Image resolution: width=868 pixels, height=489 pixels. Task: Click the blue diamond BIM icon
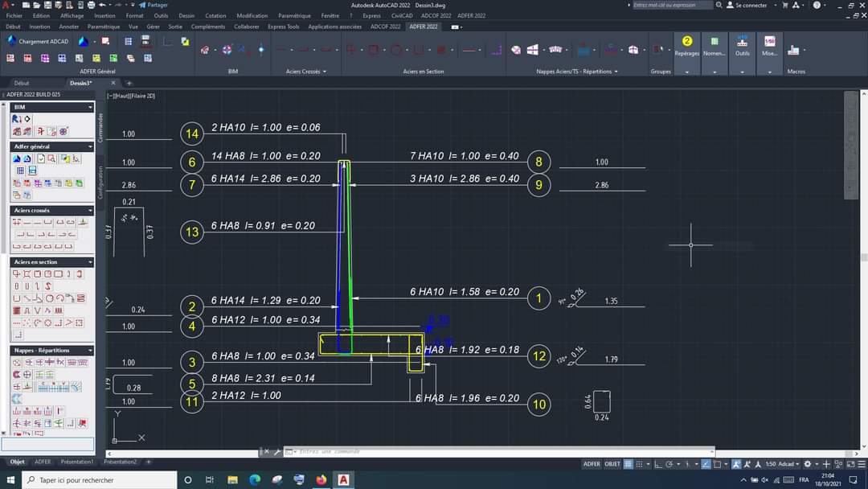point(261,50)
